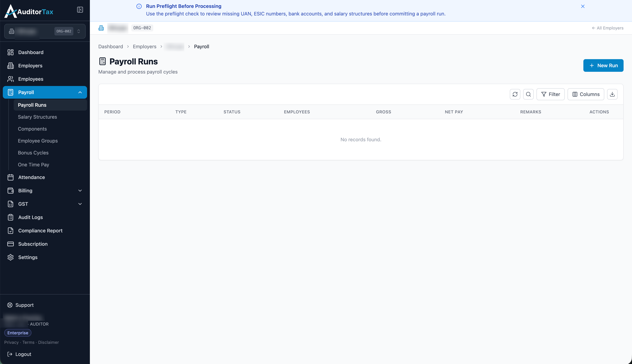Click the building icon next to ORG-002 header
Image resolution: width=632 pixels, height=364 pixels.
pos(101,28)
